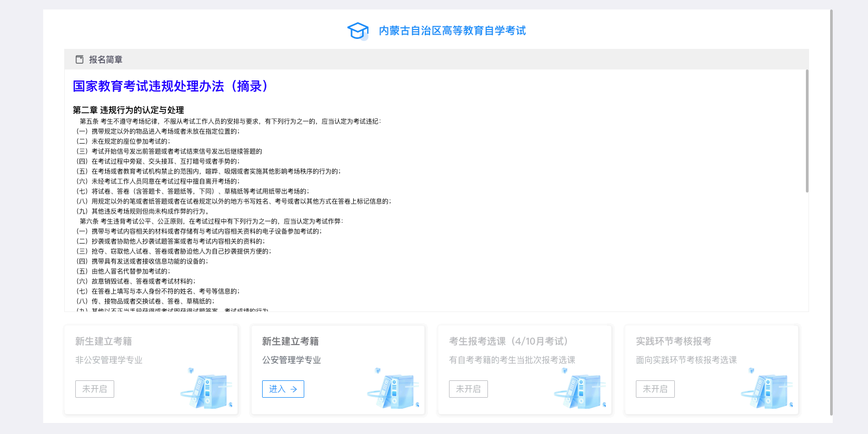Click the 公安管理学专业 subtitle text
868x434 pixels.
pyautogui.click(x=292, y=360)
